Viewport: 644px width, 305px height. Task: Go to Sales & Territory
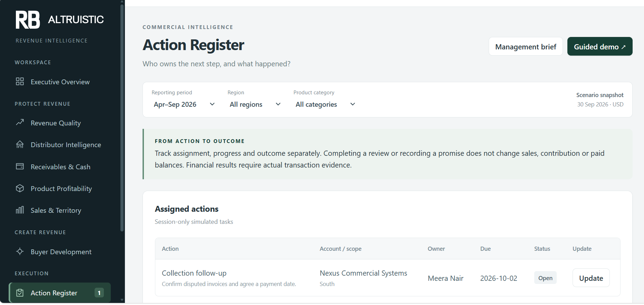click(60, 210)
